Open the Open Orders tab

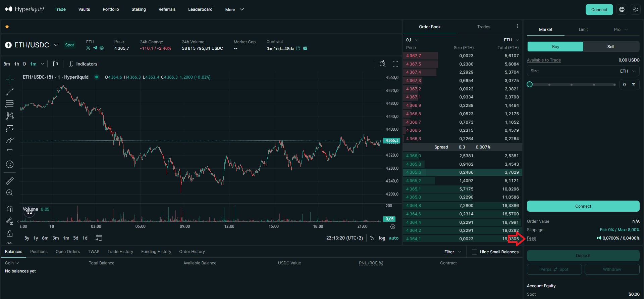click(68, 252)
